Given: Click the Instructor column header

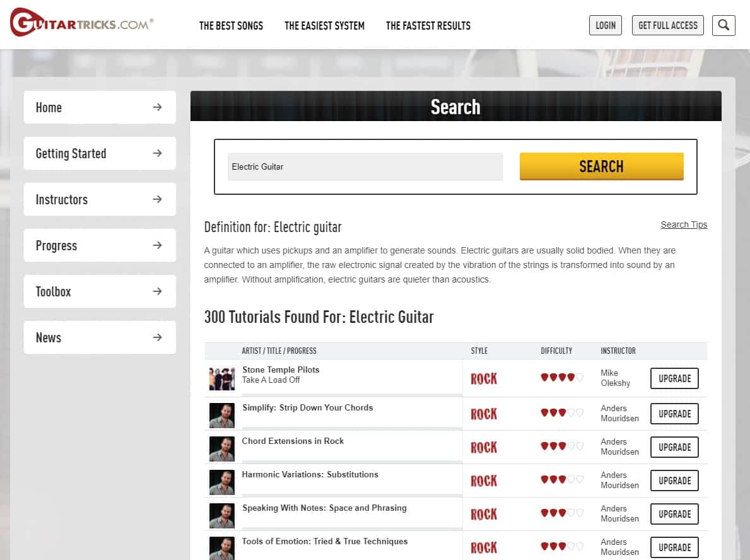Looking at the screenshot, I should [x=618, y=351].
